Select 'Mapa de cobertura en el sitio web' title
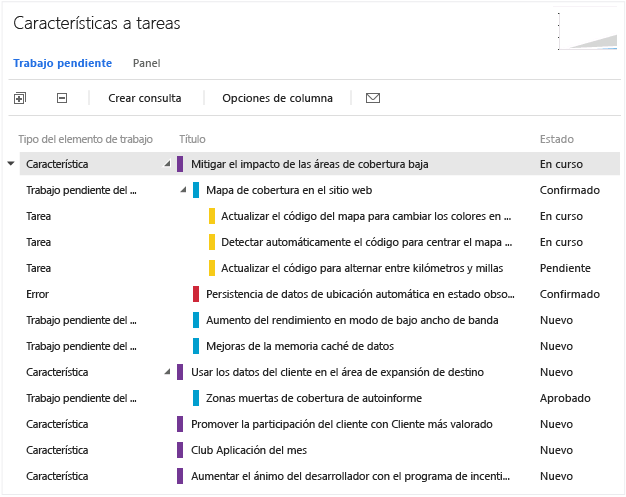 click(289, 190)
